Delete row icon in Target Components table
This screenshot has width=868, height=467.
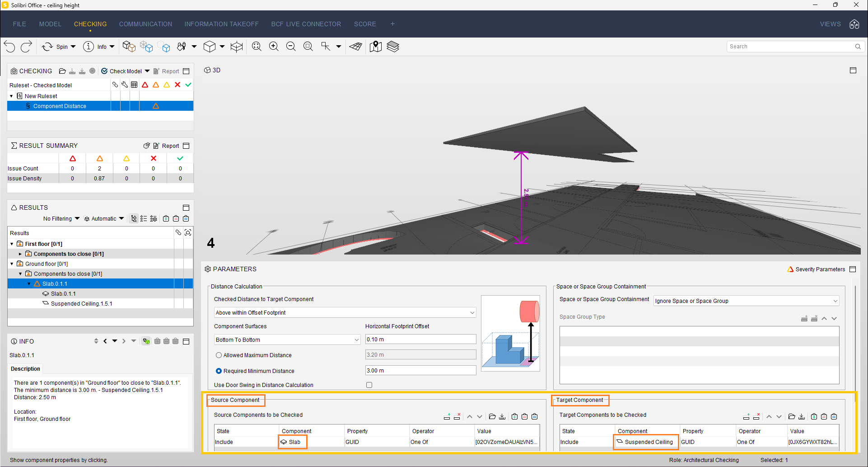tap(756, 416)
